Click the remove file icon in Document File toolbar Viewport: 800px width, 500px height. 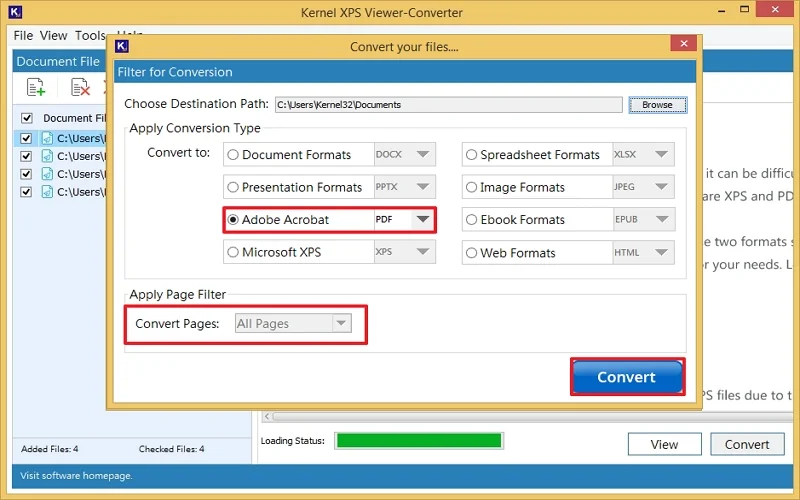tap(80, 87)
